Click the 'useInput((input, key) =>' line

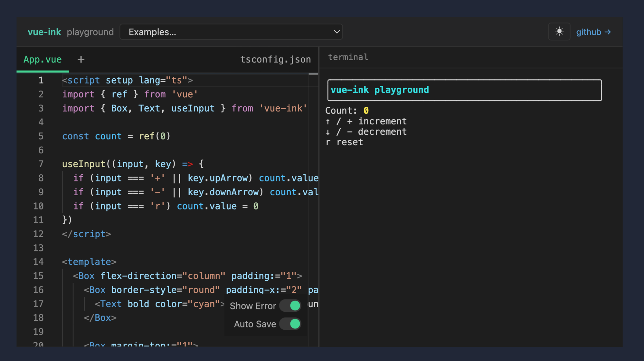133,164
